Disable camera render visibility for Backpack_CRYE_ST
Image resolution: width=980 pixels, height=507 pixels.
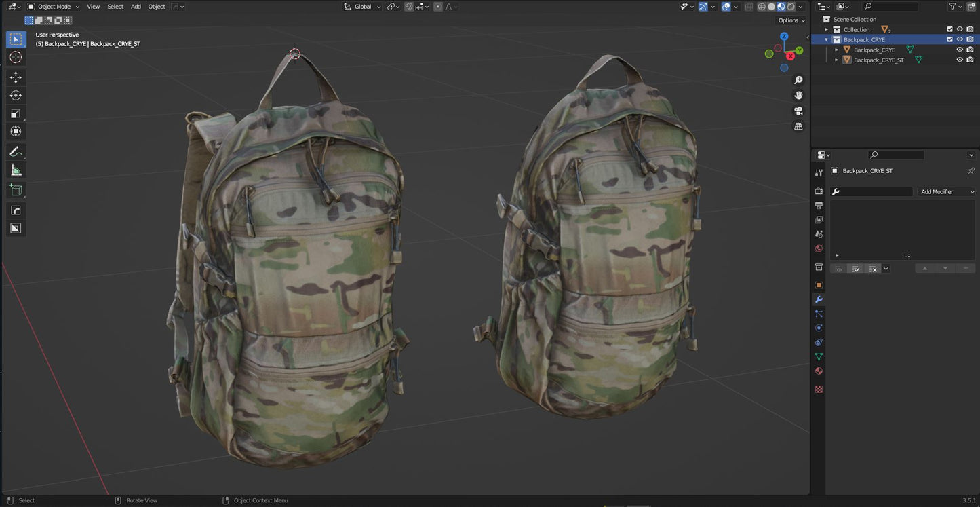(971, 60)
